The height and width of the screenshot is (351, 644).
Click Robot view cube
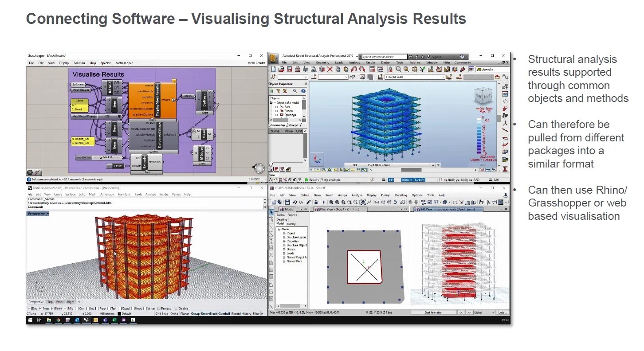(x=483, y=96)
